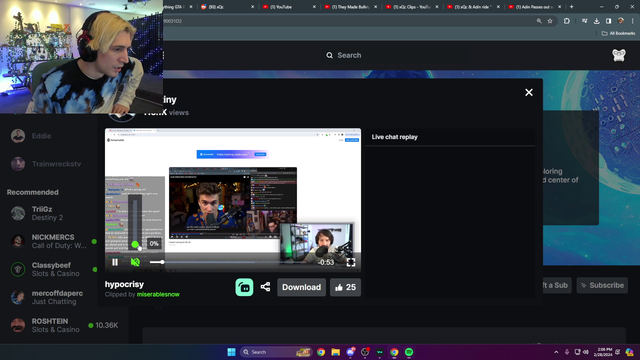Switch to the (93) xQc browser tab
The image size is (640, 360).
click(x=227, y=7)
